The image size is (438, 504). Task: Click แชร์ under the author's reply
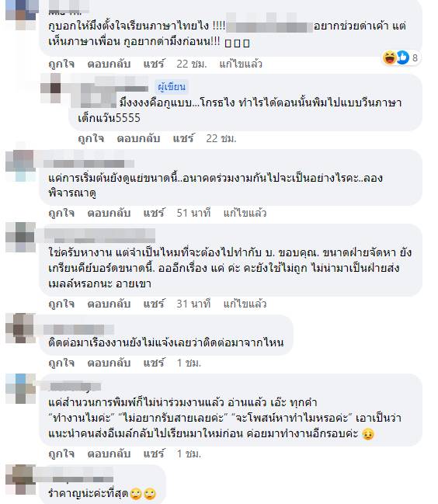183,138
